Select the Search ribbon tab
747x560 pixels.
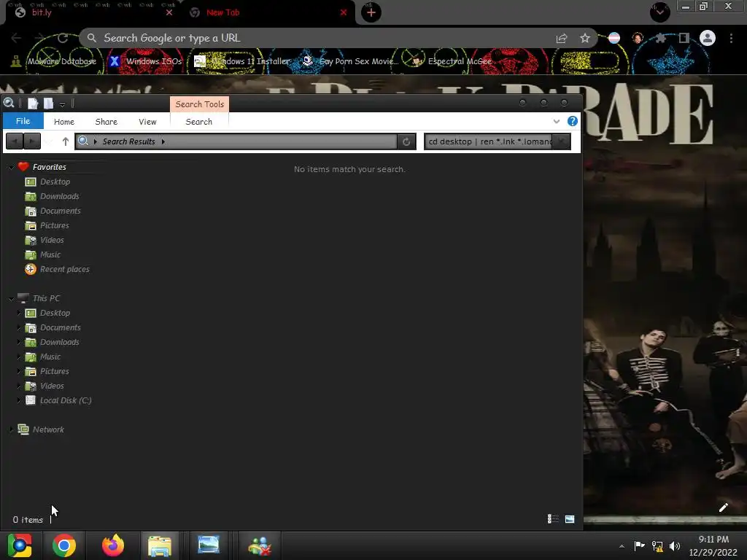click(199, 122)
